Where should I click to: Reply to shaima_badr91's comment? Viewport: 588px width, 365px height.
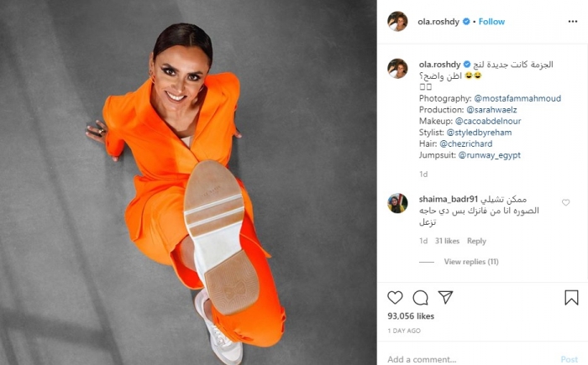click(476, 241)
